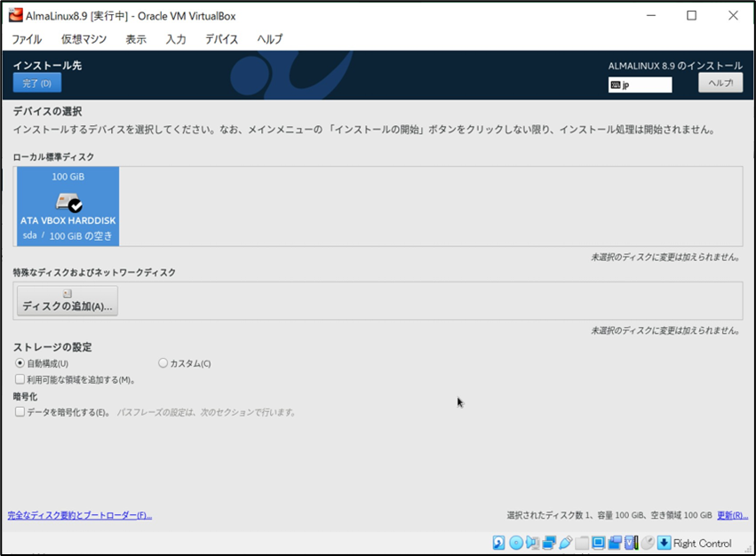Click the keyboard layout jp indicator
This screenshot has height=556, width=756.
(x=640, y=85)
